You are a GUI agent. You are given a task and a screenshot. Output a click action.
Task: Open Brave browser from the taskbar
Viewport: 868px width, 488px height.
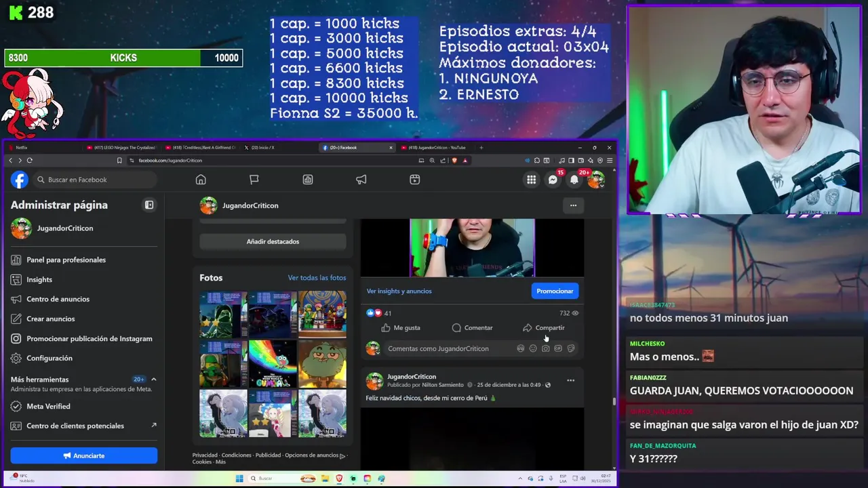(339, 479)
